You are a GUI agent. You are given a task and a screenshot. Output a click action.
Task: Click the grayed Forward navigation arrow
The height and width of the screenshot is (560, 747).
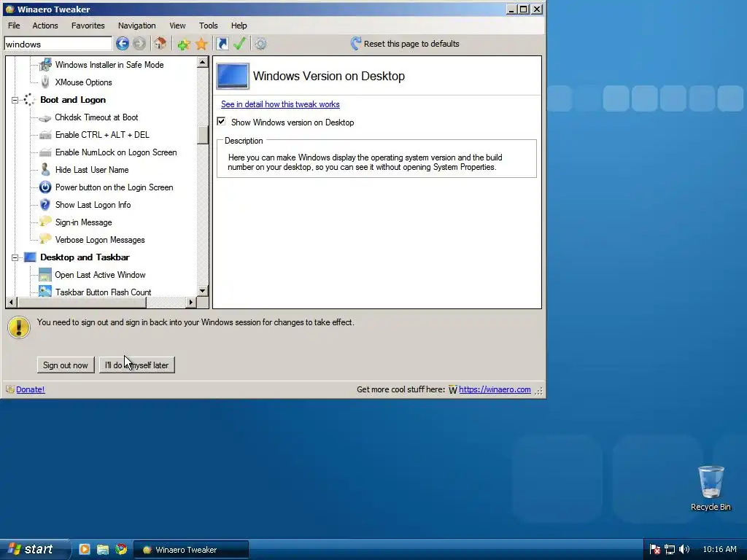pos(139,44)
